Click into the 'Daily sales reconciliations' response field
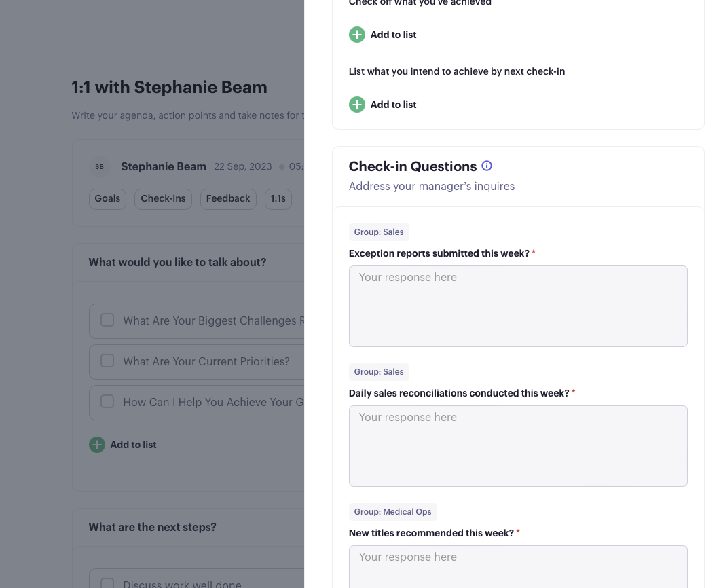The width and height of the screenshot is (721, 588). (518, 446)
